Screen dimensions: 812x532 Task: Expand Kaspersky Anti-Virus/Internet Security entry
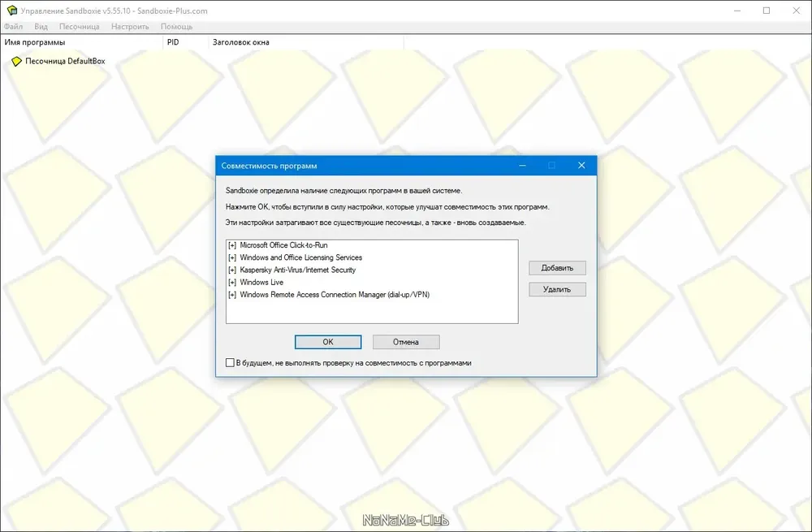[x=232, y=270]
